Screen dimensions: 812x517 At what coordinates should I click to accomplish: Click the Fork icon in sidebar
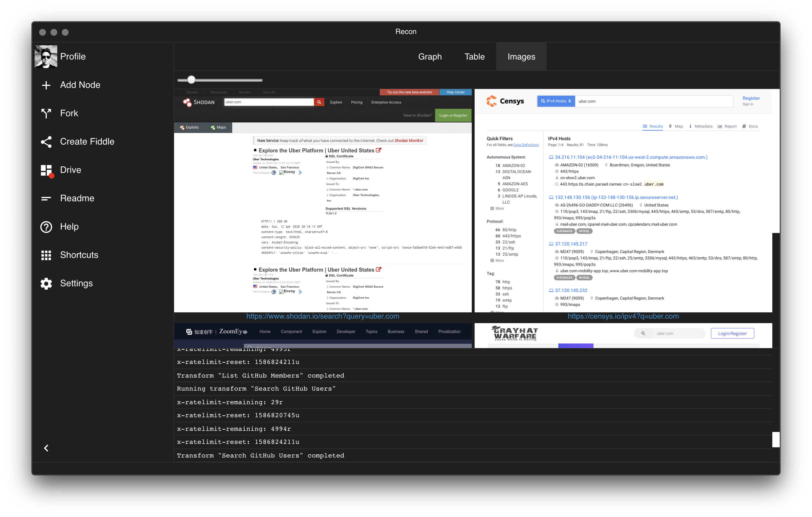click(46, 113)
